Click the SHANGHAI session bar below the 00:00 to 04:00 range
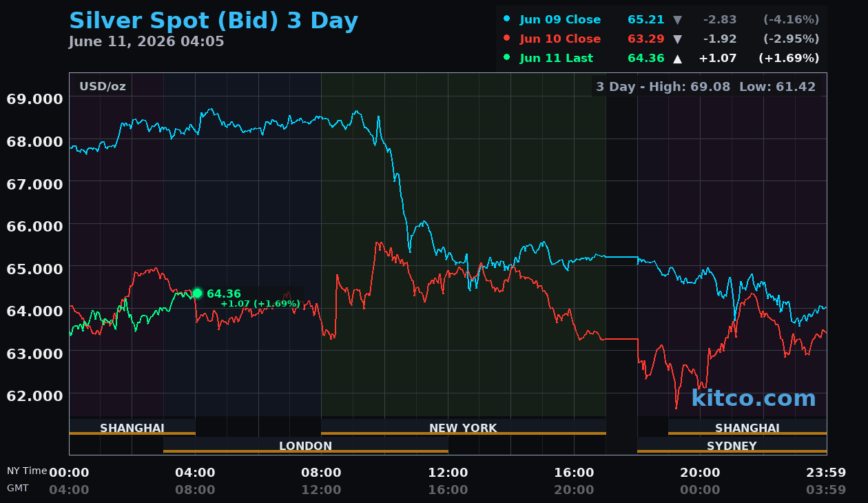Screen dimensions: 868x503 point(132,427)
